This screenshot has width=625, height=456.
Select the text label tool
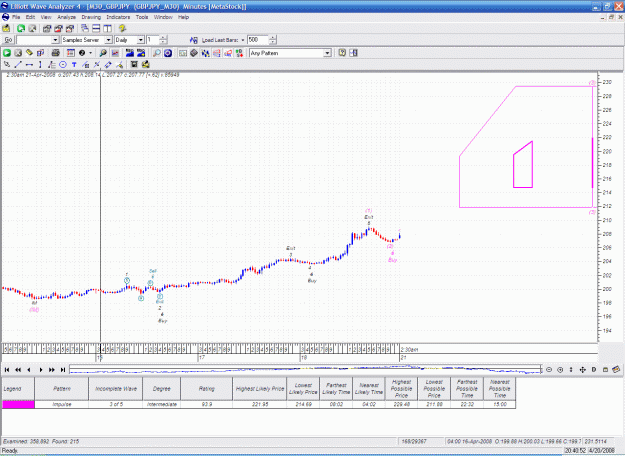point(74,64)
